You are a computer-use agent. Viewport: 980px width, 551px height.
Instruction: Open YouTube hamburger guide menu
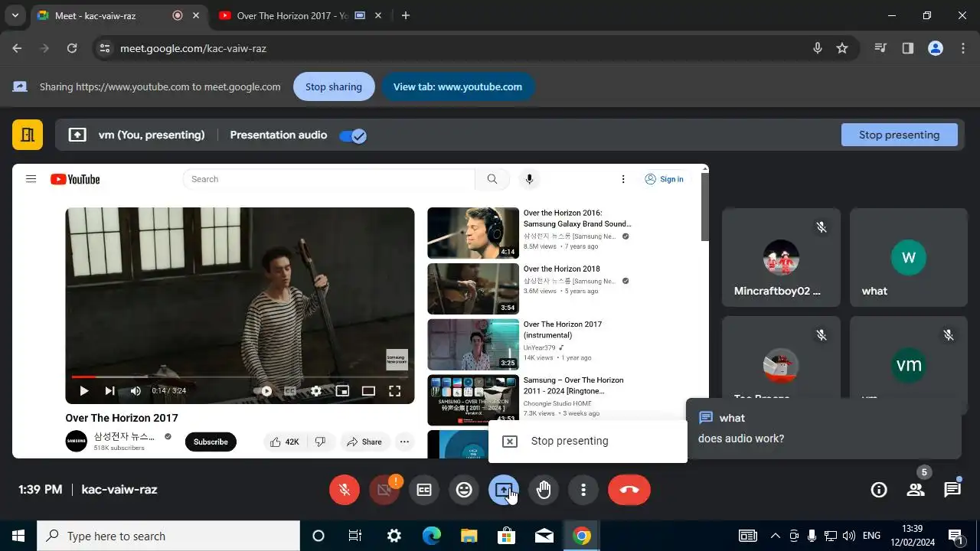[31, 179]
